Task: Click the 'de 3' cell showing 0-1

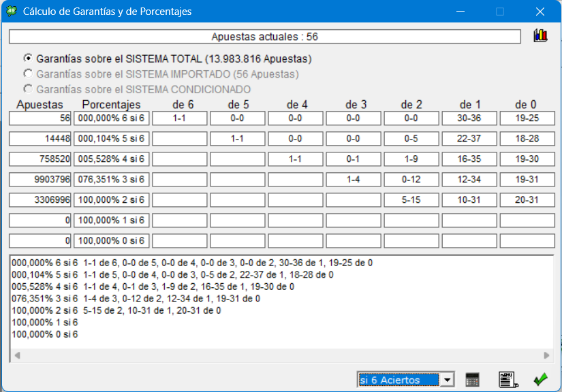Action: tap(353, 159)
